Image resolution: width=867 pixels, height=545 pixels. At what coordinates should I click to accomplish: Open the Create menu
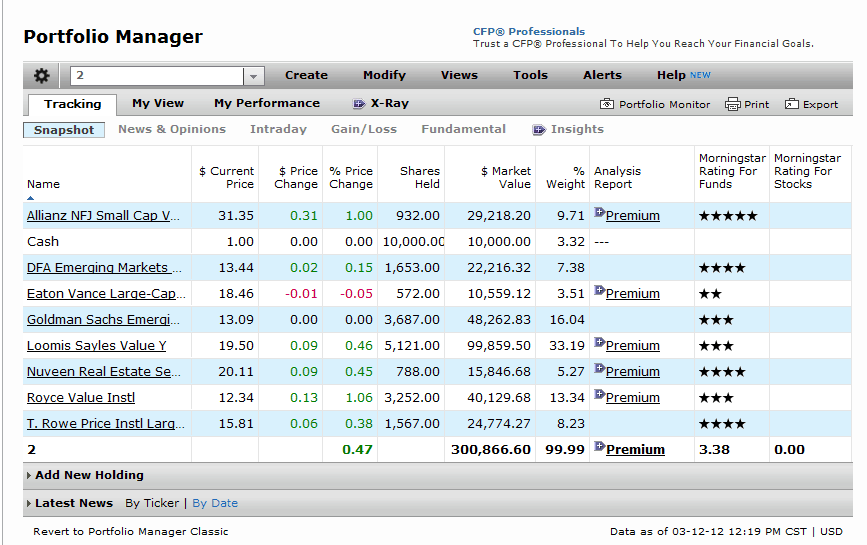coord(306,75)
